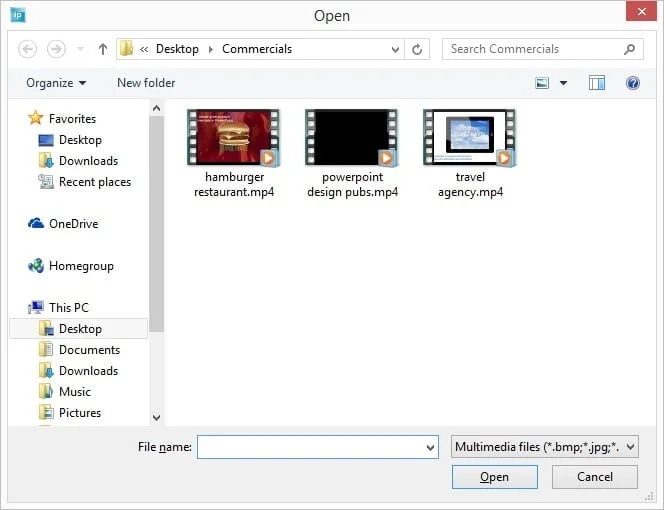
Task: Click the Back navigation arrow
Action: 28,49
